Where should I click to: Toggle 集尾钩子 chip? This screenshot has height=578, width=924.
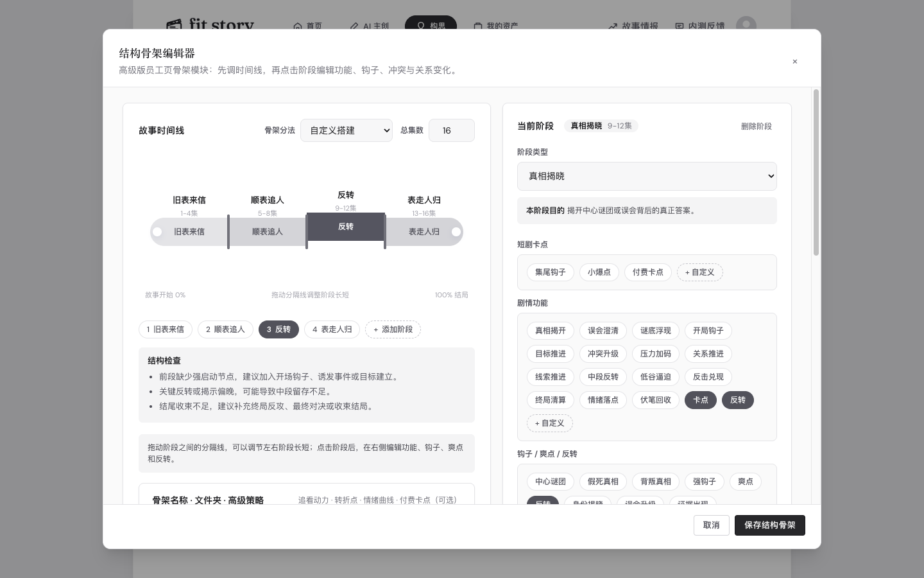tap(551, 272)
